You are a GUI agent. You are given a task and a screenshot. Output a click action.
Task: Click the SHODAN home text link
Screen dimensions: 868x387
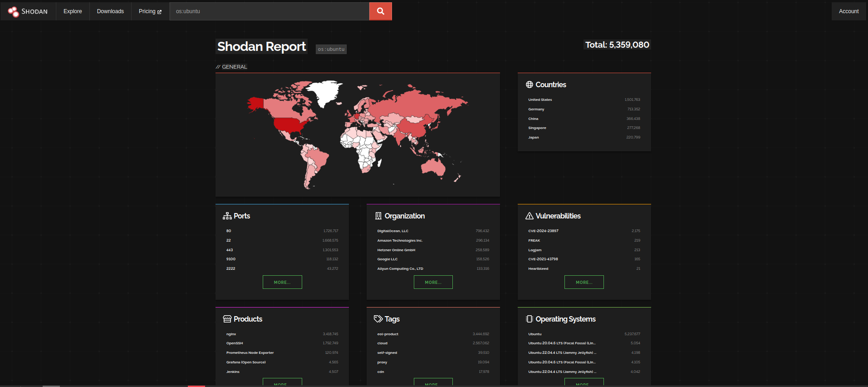click(x=34, y=11)
